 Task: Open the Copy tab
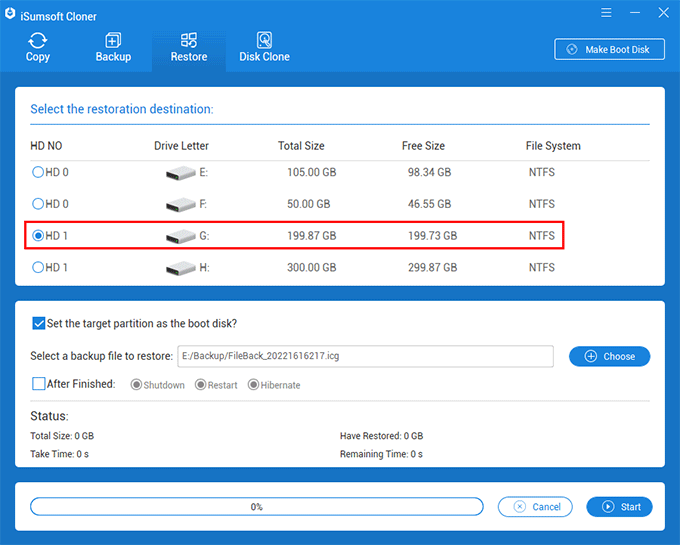click(x=38, y=48)
